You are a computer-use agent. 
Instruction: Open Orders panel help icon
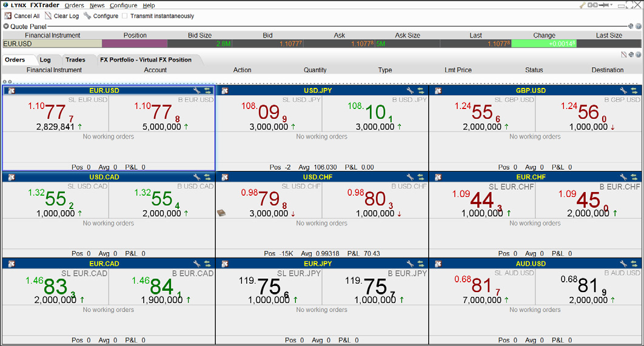639,55
